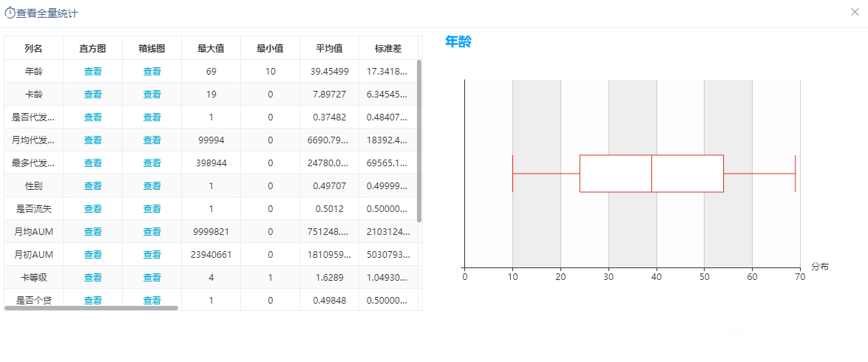View histogram for 卡等级 row

93,277
